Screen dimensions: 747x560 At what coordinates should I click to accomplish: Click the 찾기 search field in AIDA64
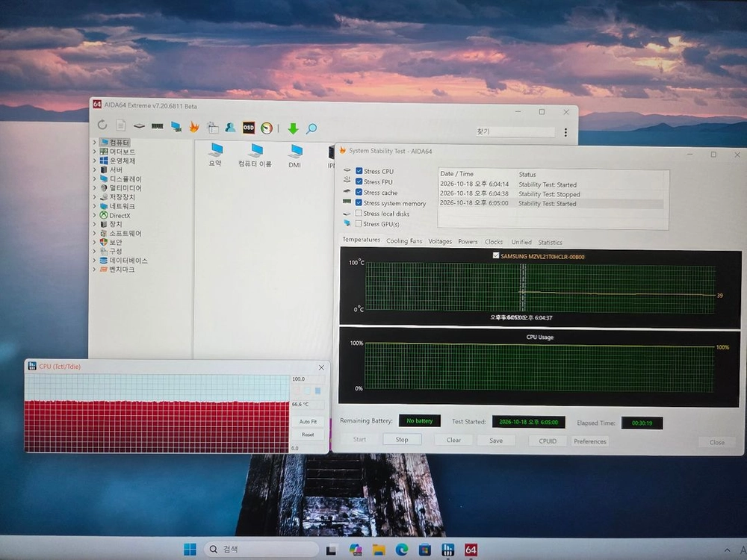515,131
